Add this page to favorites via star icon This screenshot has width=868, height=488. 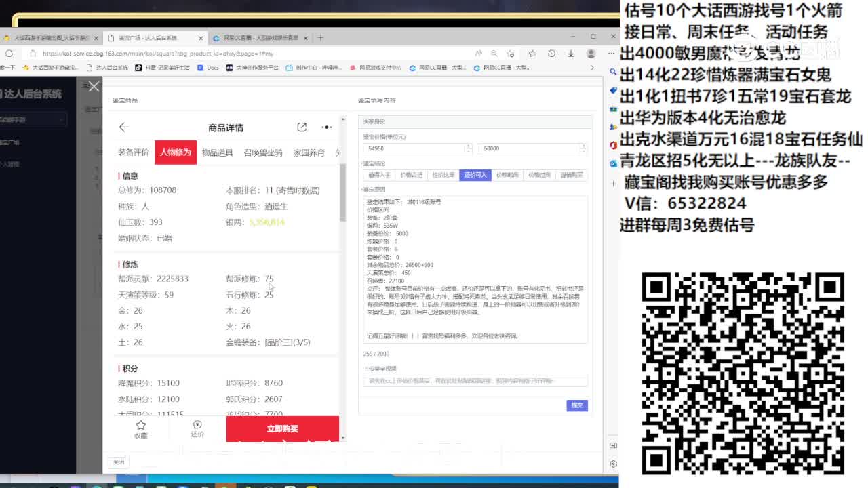[511, 54]
